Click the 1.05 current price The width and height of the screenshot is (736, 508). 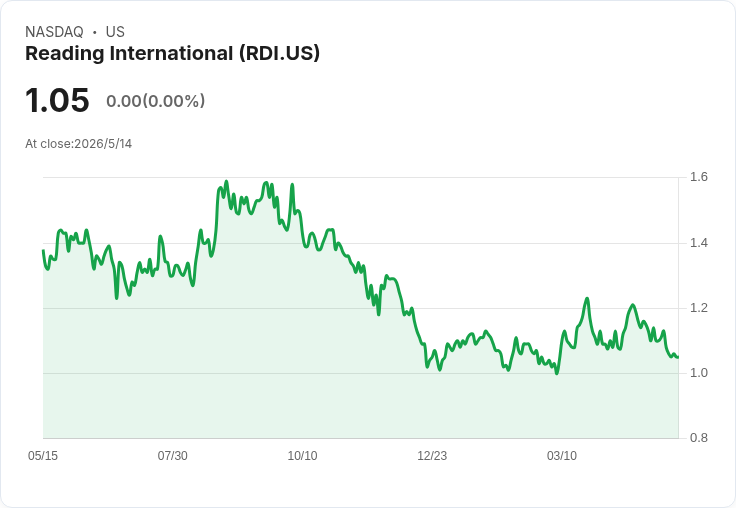coord(57,100)
